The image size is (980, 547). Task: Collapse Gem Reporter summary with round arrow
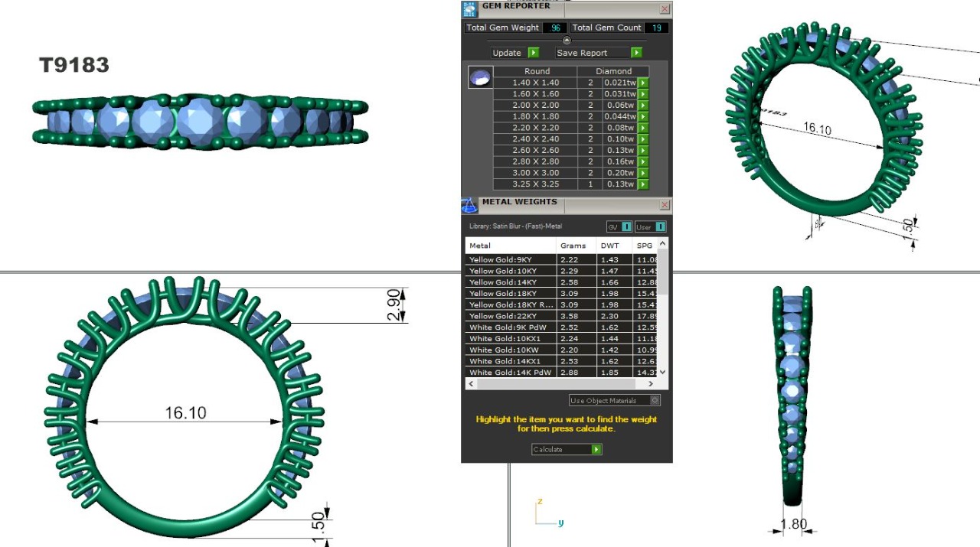coord(567,41)
